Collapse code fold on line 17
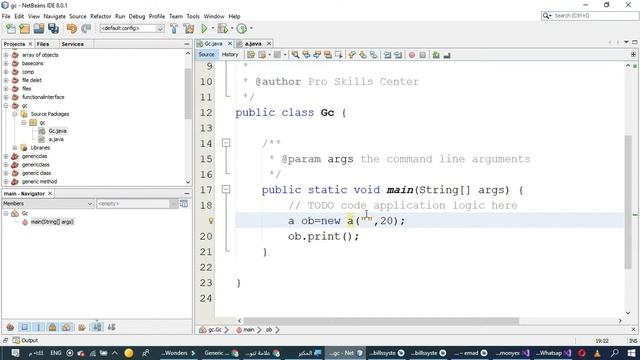 pos(226,189)
